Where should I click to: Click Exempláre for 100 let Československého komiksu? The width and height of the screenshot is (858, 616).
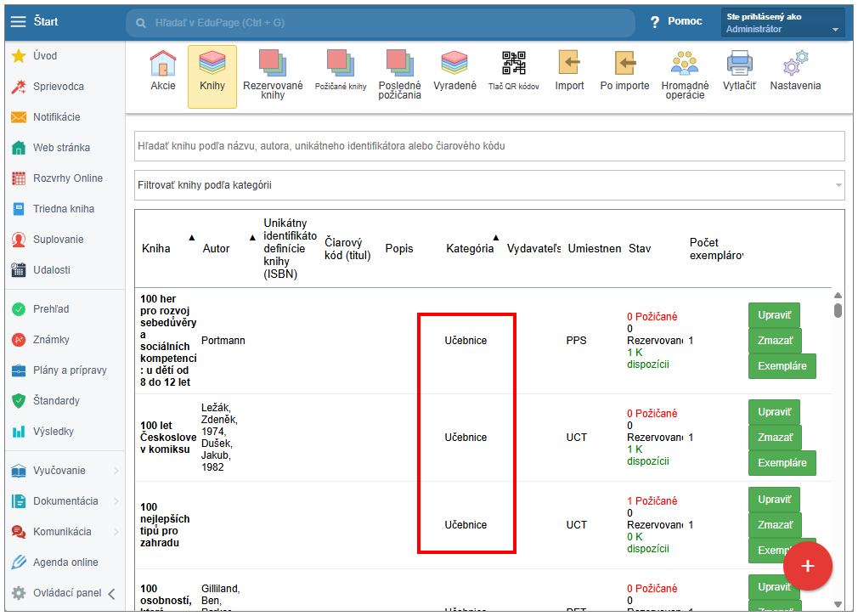[782, 463]
